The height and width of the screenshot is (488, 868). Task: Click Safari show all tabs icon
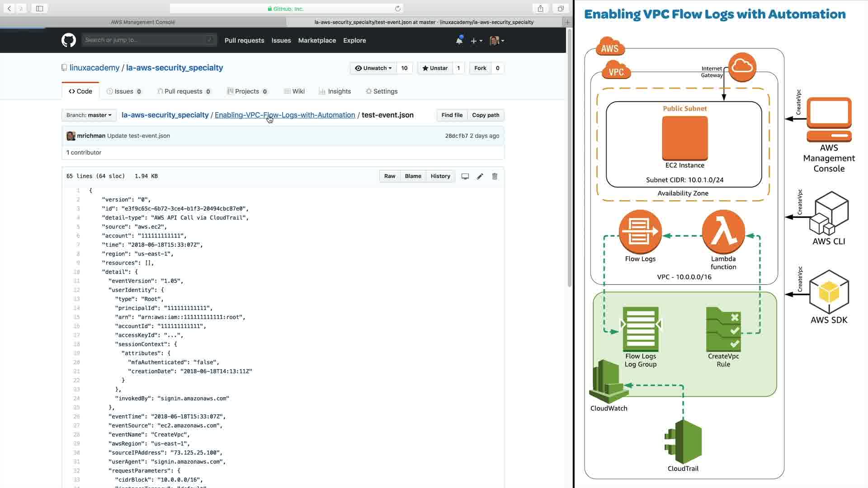(561, 9)
